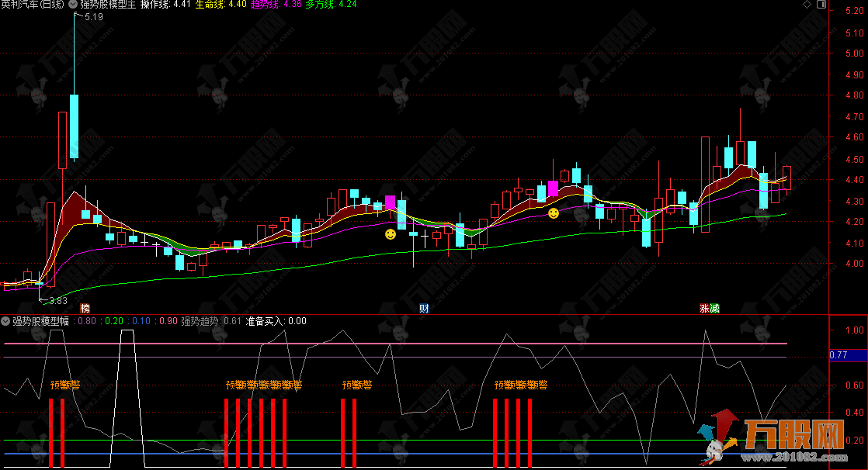868x470 pixels.
Task: Click the 财 financial marker icon
Action: (424, 309)
